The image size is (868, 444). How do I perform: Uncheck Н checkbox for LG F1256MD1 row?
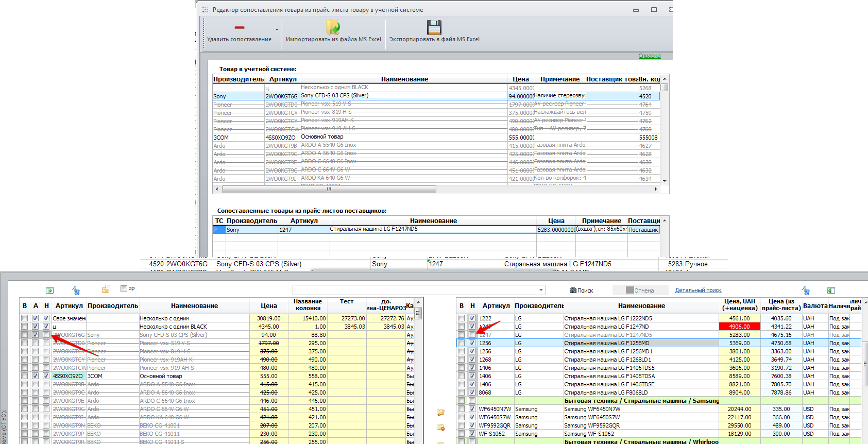[x=472, y=351]
